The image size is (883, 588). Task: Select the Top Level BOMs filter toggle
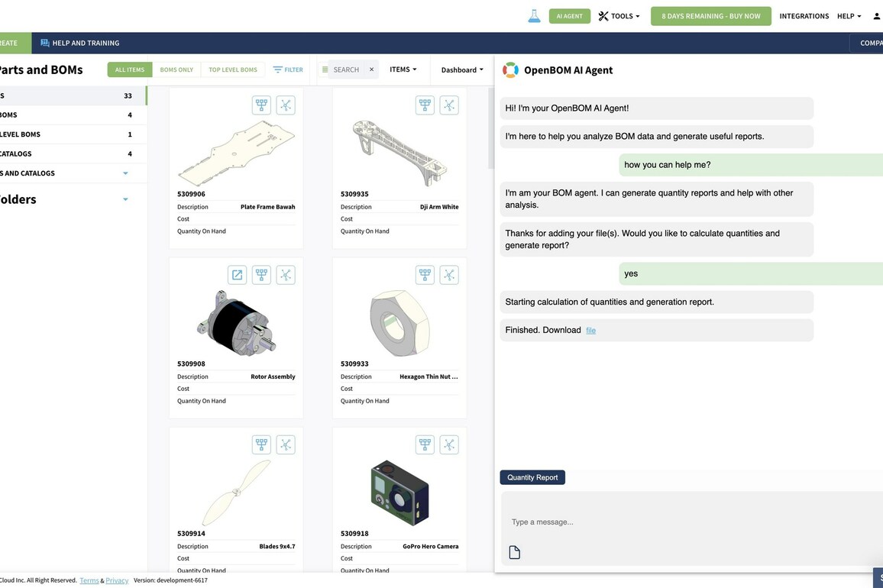[232, 69]
